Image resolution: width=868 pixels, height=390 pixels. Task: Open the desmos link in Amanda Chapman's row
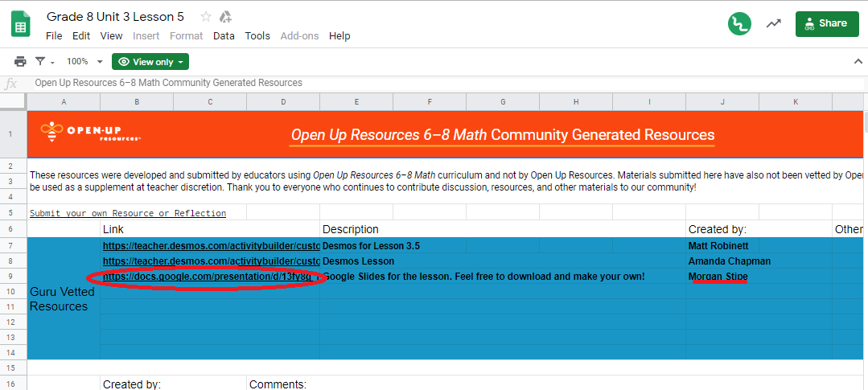[x=211, y=261]
